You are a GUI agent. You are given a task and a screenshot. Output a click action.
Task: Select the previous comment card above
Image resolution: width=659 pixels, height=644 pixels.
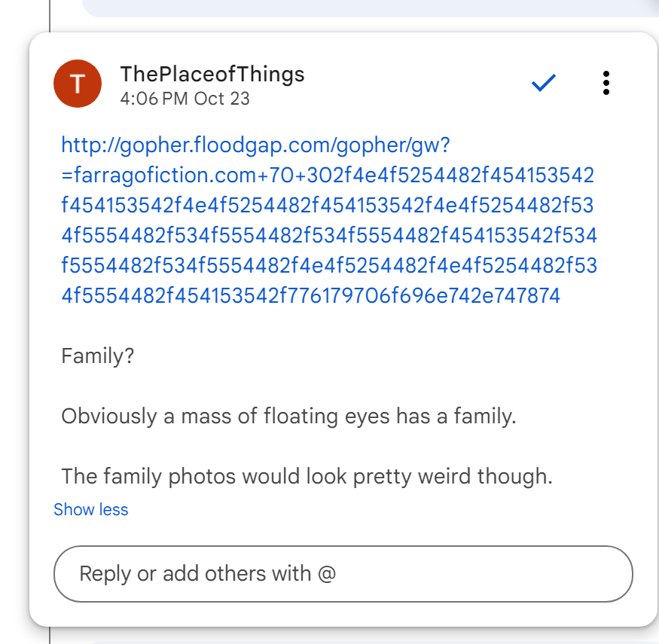point(369,8)
